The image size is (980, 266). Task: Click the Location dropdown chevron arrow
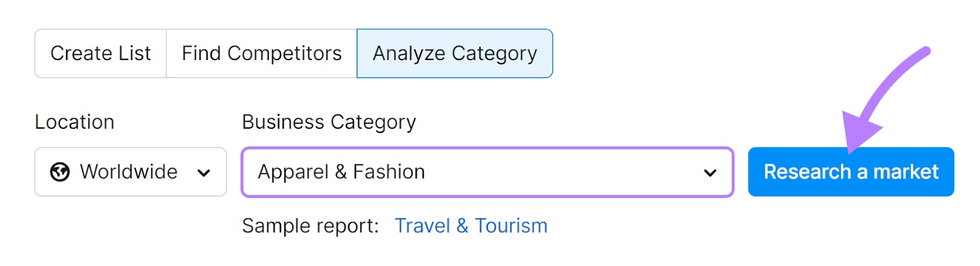pos(204,173)
